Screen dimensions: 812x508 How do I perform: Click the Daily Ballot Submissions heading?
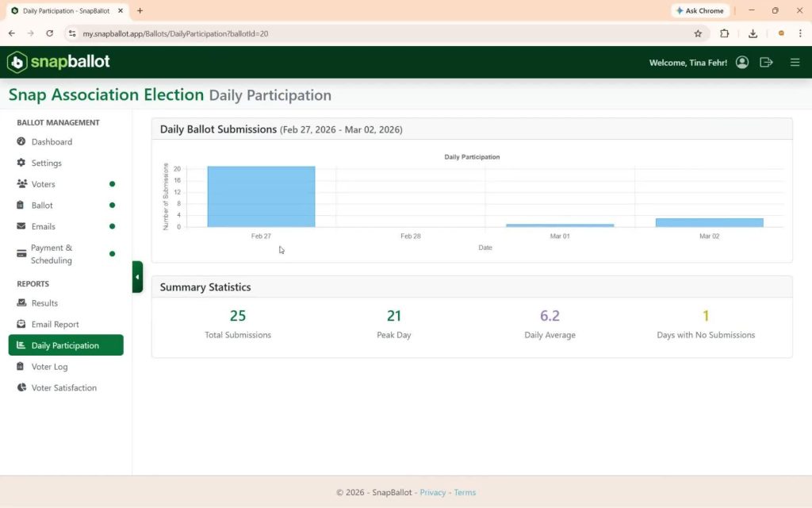pyautogui.click(x=218, y=129)
